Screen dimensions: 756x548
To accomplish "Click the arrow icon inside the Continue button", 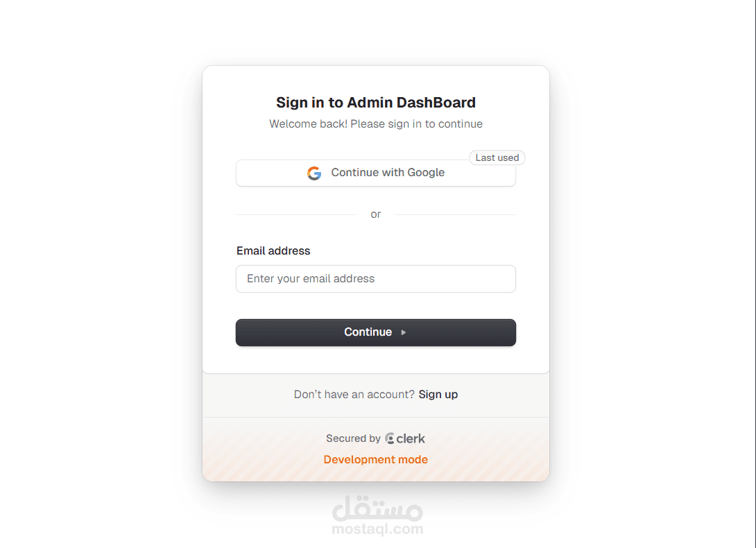I will pyautogui.click(x=404, y=332).
